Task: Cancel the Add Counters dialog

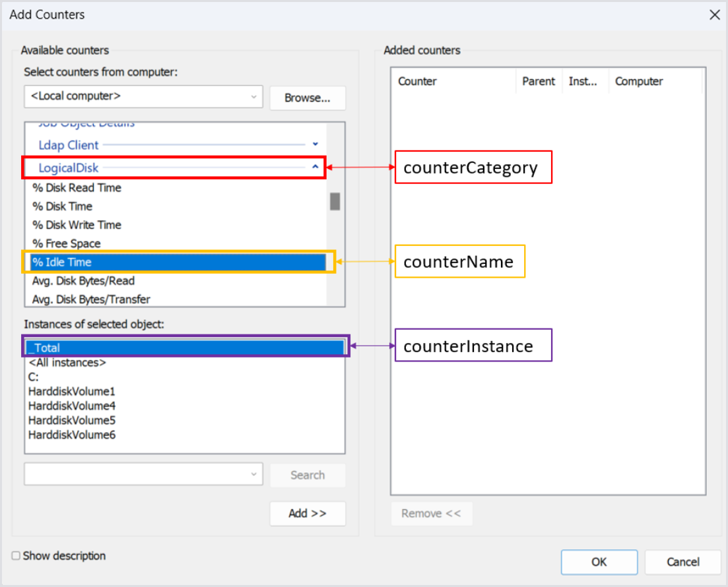Action: tap(682, 562)
